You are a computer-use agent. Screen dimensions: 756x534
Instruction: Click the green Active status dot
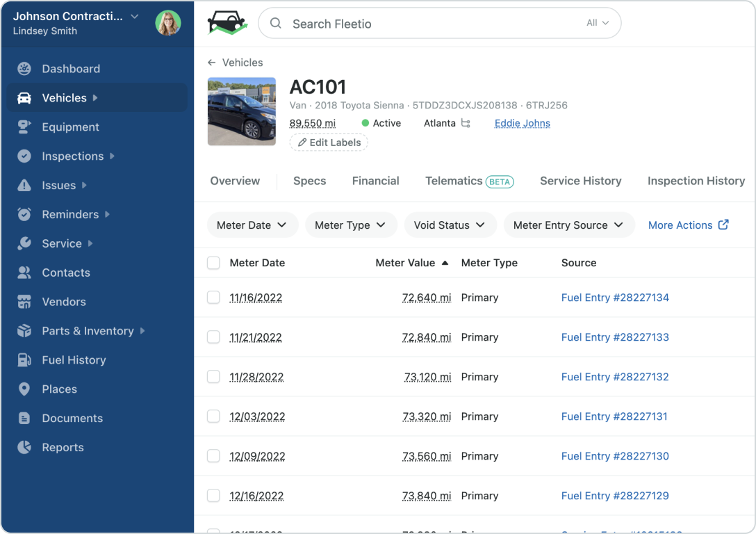(x=365, y=123)
